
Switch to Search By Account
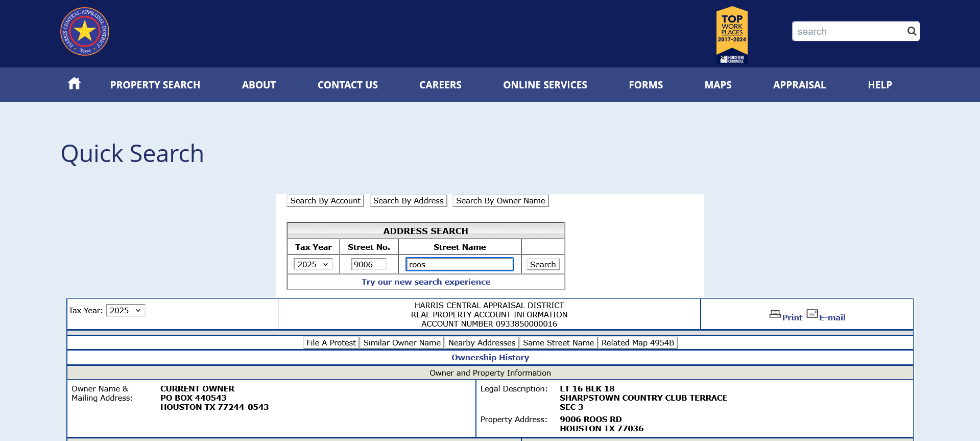pyautogui.click(x=325, y=201)
